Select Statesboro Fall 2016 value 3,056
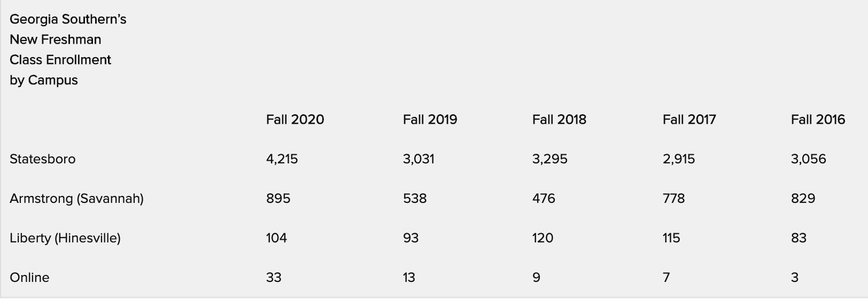The image size is (868, 299). tap(808, 159)
